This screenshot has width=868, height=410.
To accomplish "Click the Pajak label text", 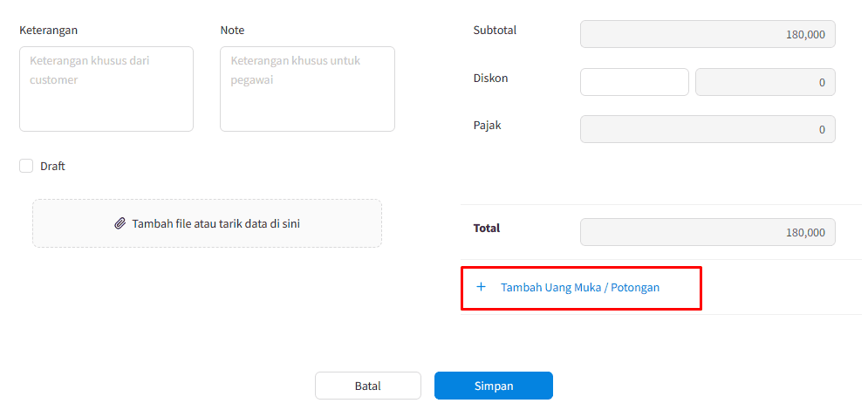I will 487,126.
